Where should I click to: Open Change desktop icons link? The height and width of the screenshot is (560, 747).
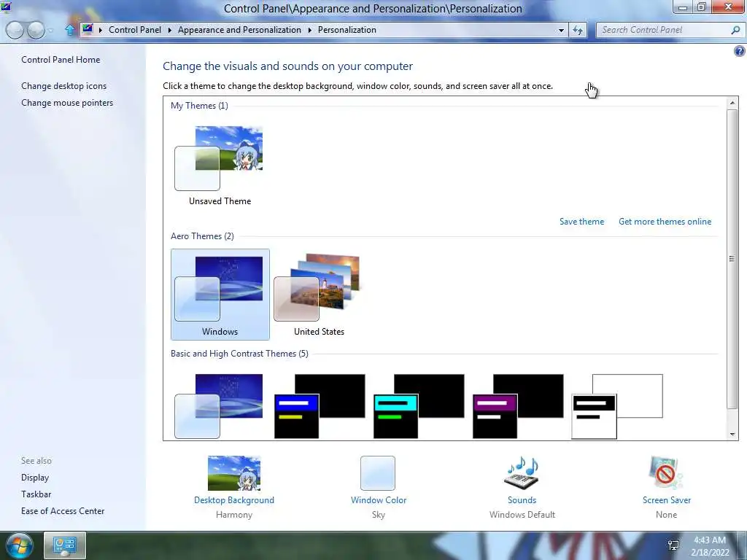[64, 86]
